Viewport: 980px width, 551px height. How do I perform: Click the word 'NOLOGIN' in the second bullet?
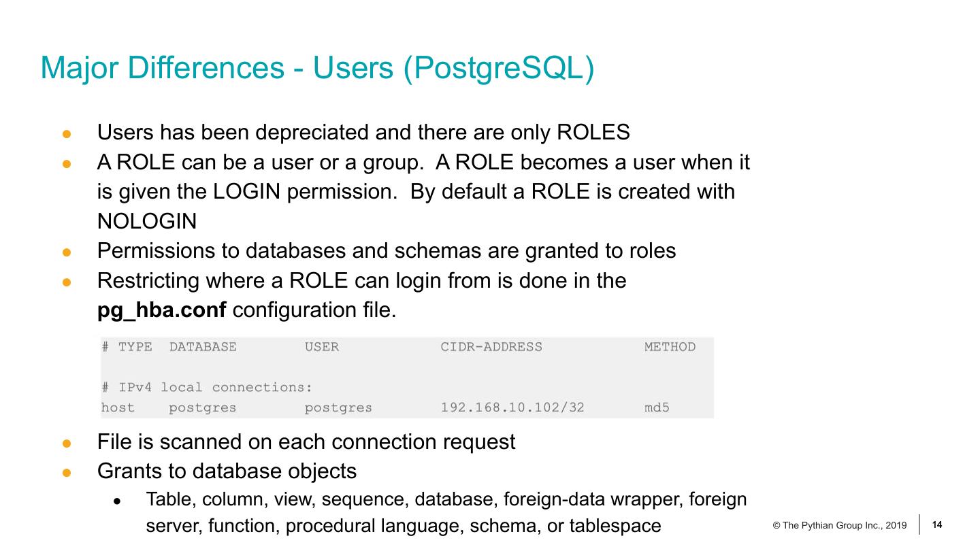point(147,221)
